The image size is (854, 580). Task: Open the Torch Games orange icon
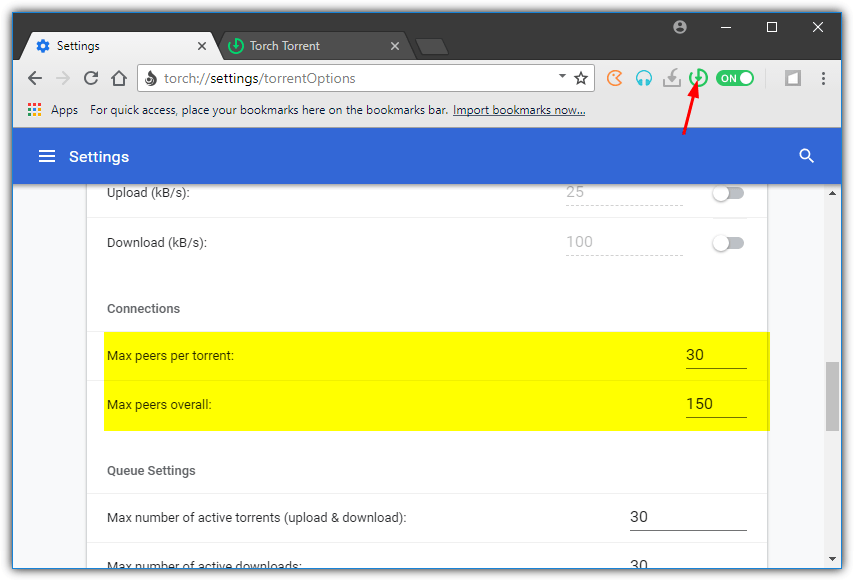pyautogui.click(x=615, y=78)
